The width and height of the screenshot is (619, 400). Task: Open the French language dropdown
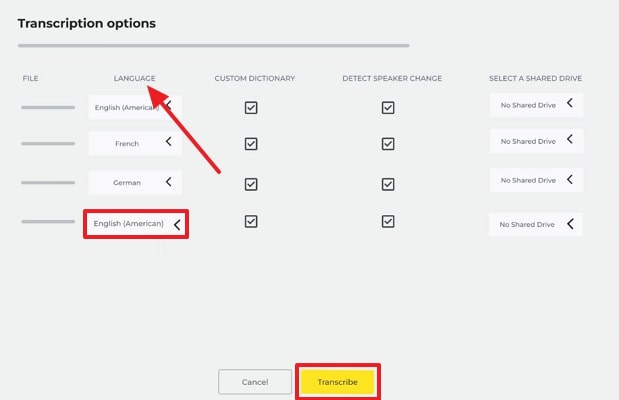pos(135,143)
